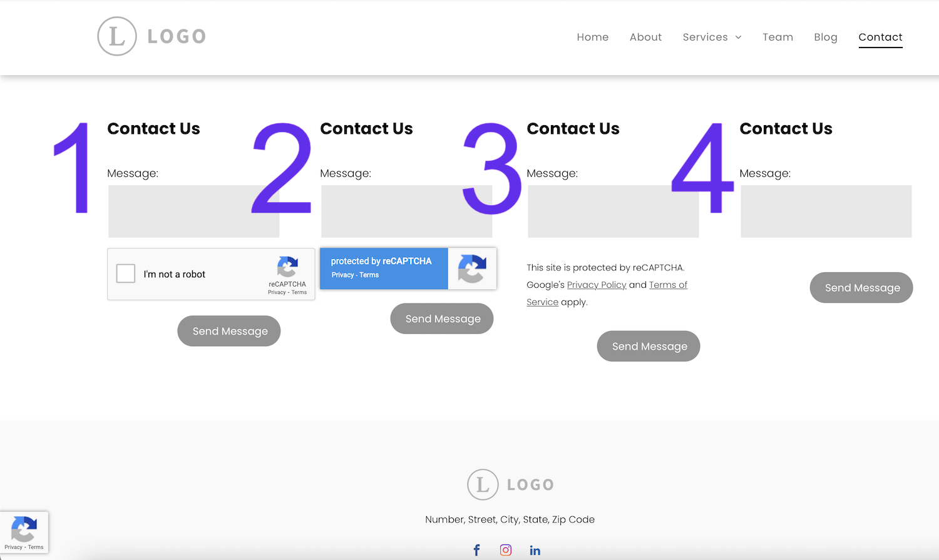The width and height of the screenshot is (939, 560).
Task: Click reCAPTCHA logo in "I'm not a robot" box
Action: coord(287,267)
